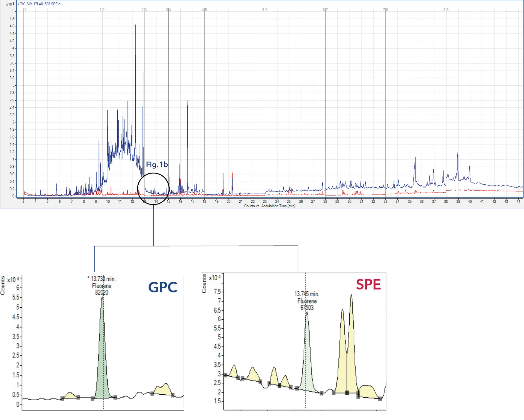Switch to the GPC chromatogram panel

pos(163,287)
